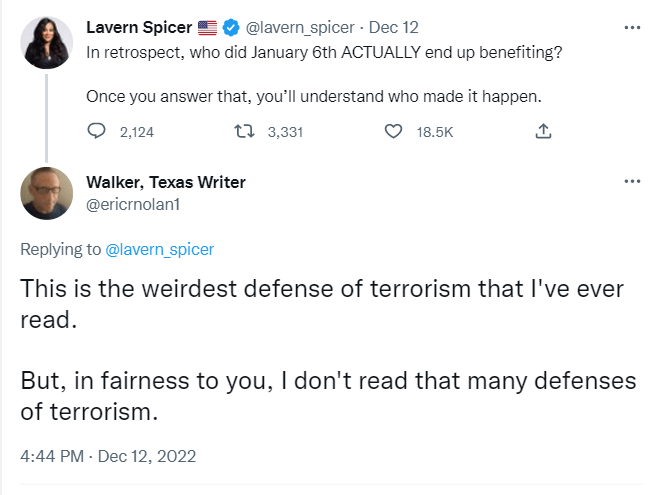Click @lavern_spicer in the Replying to line
The width and height of the screenshot is (660, 495).
click(159, 249)
